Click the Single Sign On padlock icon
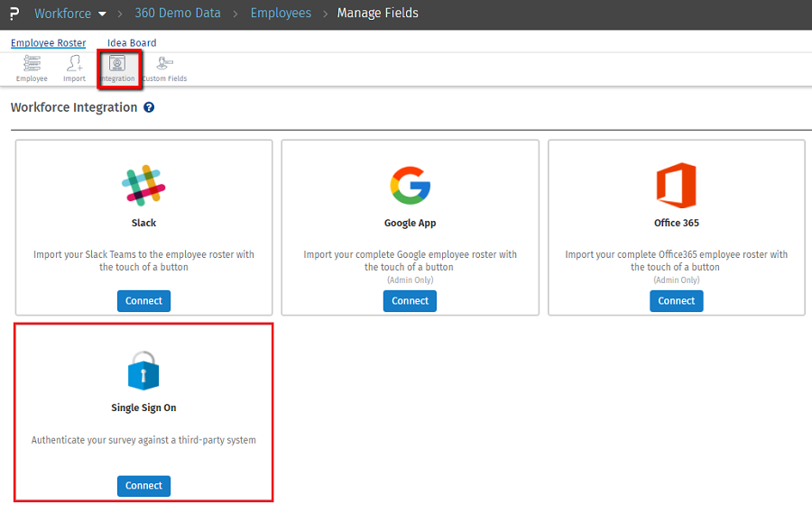 pos(143,370)
